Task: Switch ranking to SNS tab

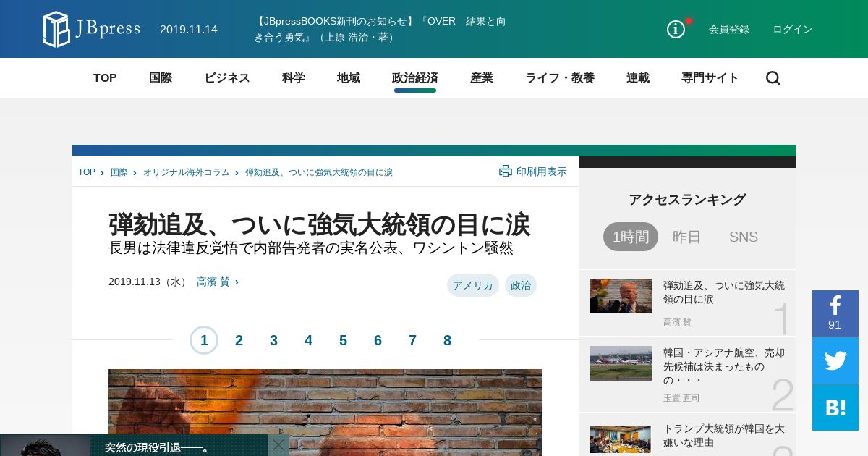Action: click(x=744, y=237)
